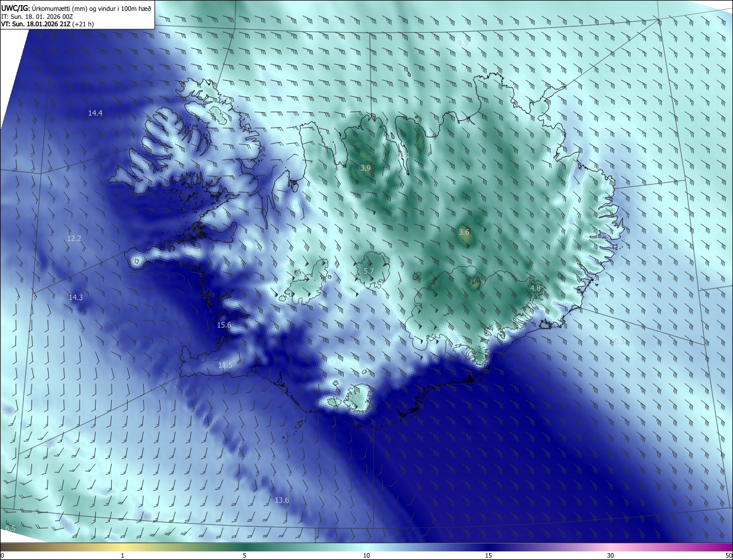Click the 3.9 precipitation value on map

coord(365,168)
